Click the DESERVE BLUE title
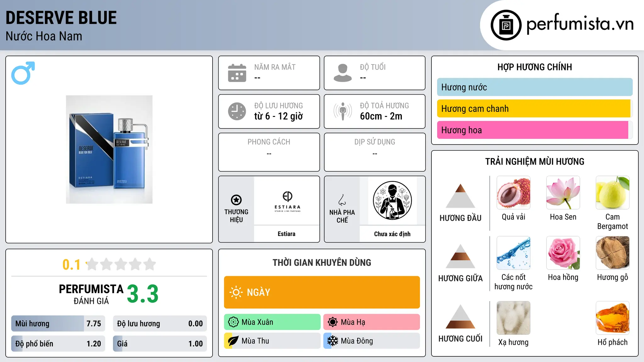The height and width of the screenshot is (362, 644). coord(61,18)
